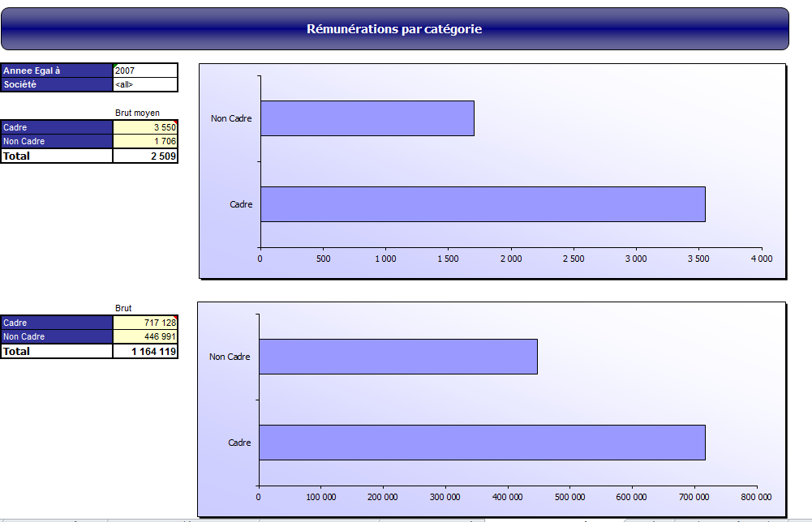Select Cadre bar in top chart

[x=482, y=204]
